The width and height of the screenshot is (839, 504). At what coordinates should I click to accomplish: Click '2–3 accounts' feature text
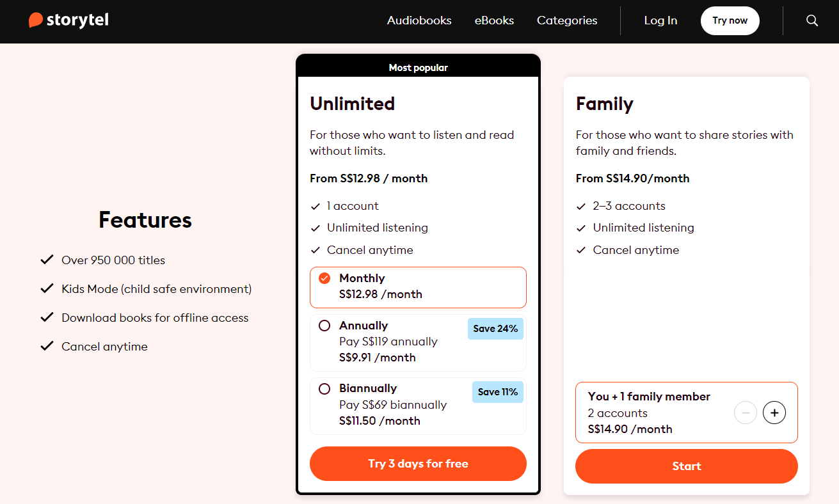tap(629, 206)
